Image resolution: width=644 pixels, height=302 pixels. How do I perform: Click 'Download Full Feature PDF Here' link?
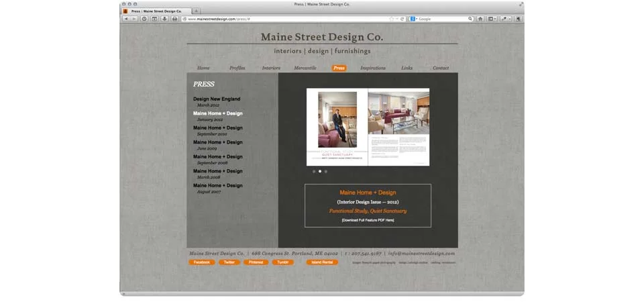point(368,220)
